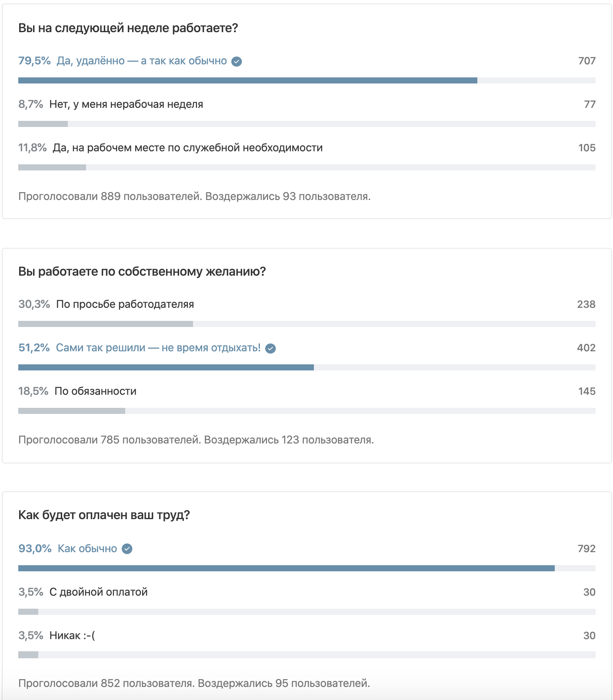Click 'Проголосовали 889 пользователей' summary text
This screenshot has width=613, height=700.
tap(110, 197)
